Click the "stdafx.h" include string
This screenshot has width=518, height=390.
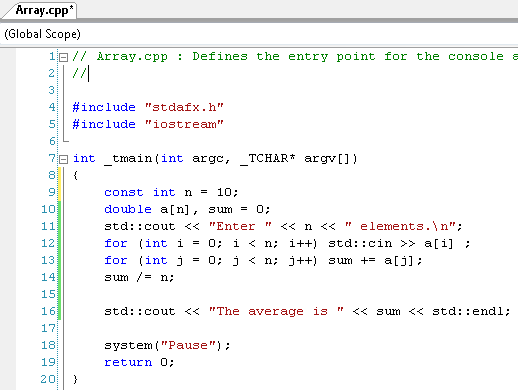pos(184,107)
